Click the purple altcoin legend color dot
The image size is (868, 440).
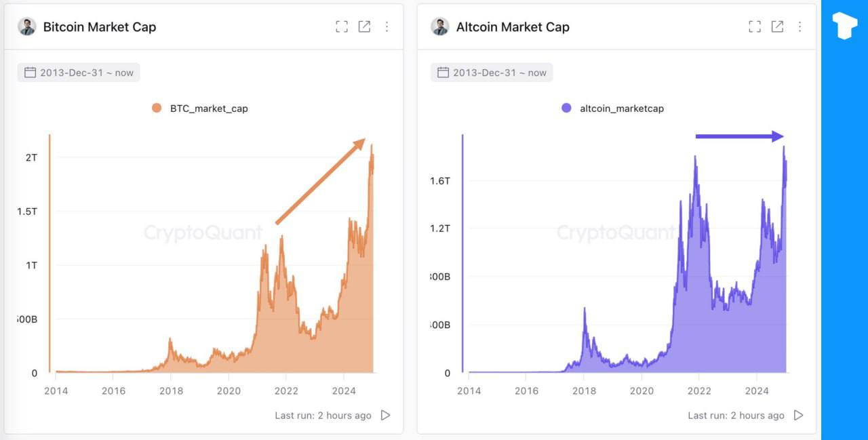567,108
